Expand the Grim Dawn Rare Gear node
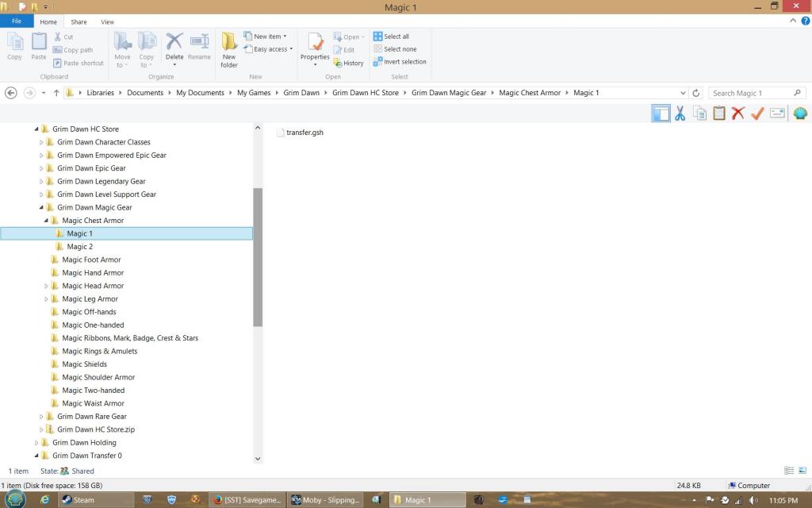 point(41,416)
